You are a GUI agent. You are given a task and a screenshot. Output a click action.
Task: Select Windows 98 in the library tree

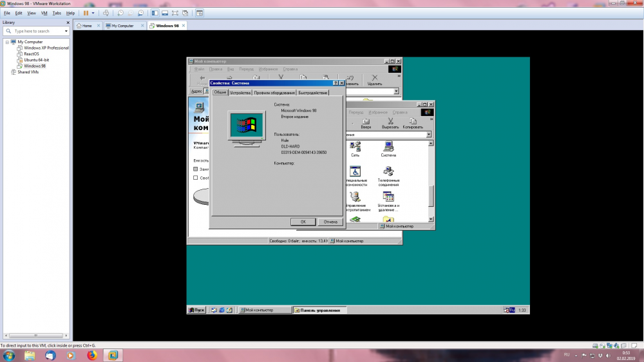(35, 66)
